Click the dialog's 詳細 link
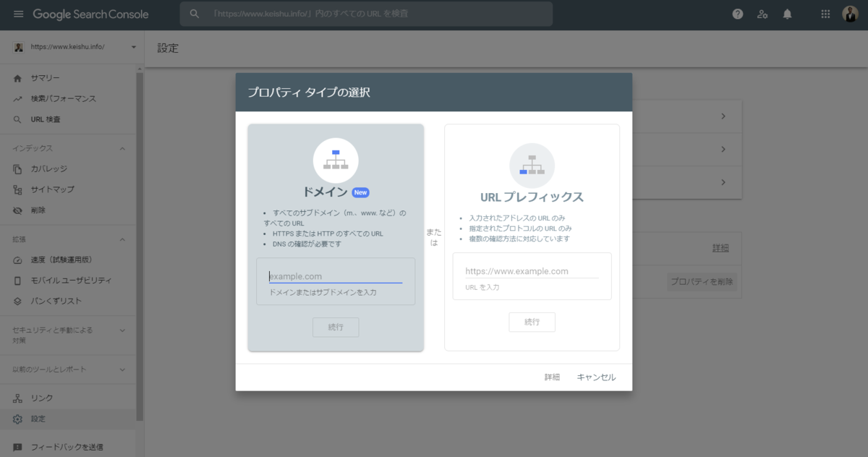 (552, 377)
